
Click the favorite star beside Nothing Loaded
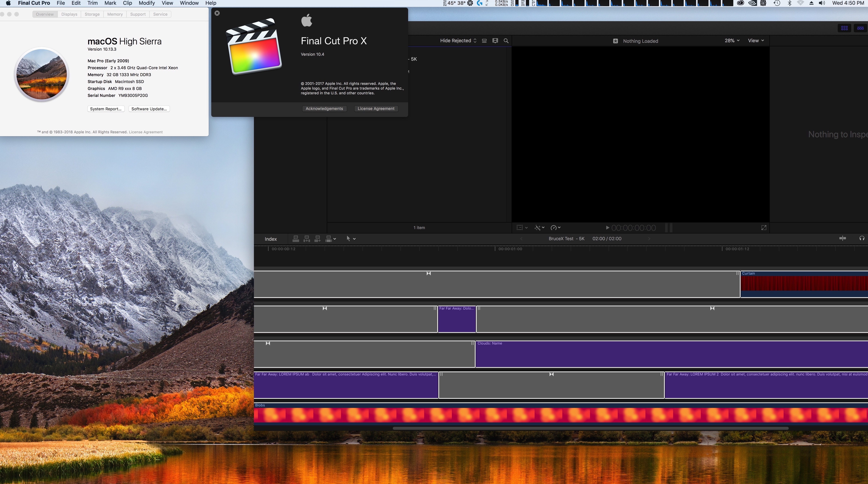coord(615,41)
